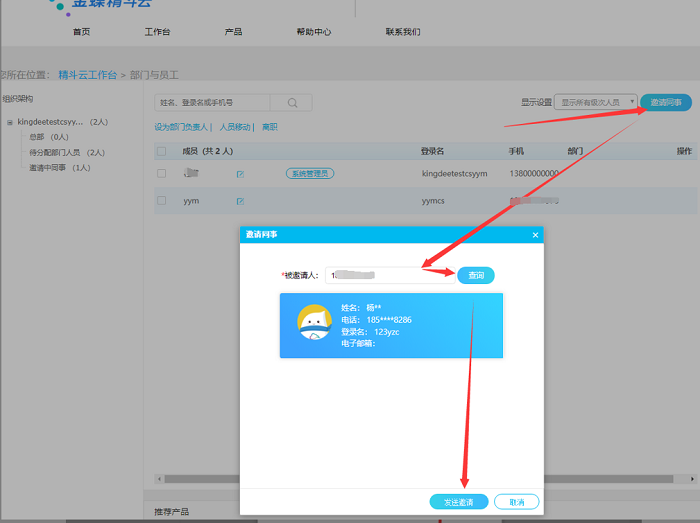Check the first member row checkbox
Screen dimensions: 700x523
[161, 174]
